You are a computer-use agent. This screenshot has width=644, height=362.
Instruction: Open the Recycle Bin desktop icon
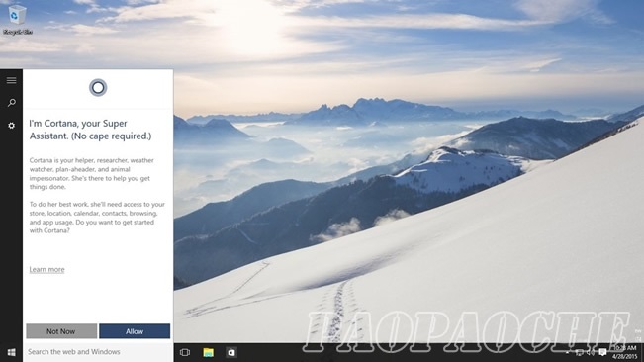tap(17, 19)
